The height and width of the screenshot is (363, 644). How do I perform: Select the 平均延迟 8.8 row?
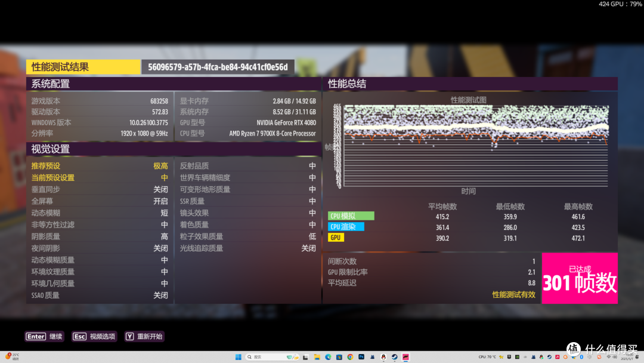coord(432,283)
